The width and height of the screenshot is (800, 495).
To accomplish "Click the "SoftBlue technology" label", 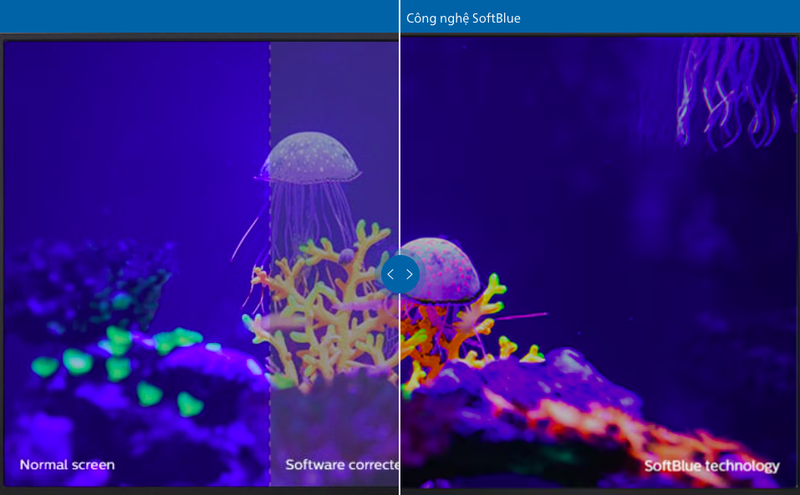I will coord(712,466).
